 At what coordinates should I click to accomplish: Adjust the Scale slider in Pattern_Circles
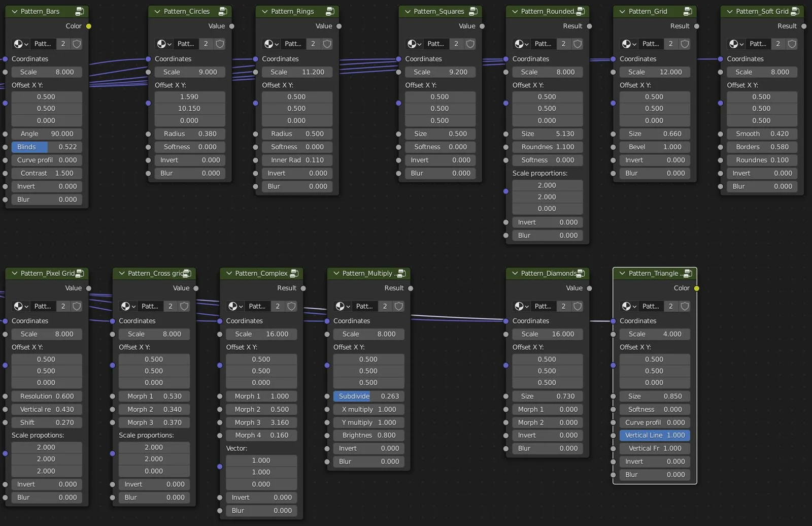pyautogui.click(x=189, y=72)
